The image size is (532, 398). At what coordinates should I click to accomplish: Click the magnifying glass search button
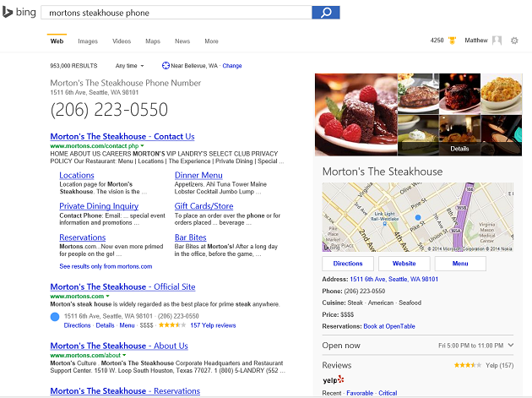[326, 13]
